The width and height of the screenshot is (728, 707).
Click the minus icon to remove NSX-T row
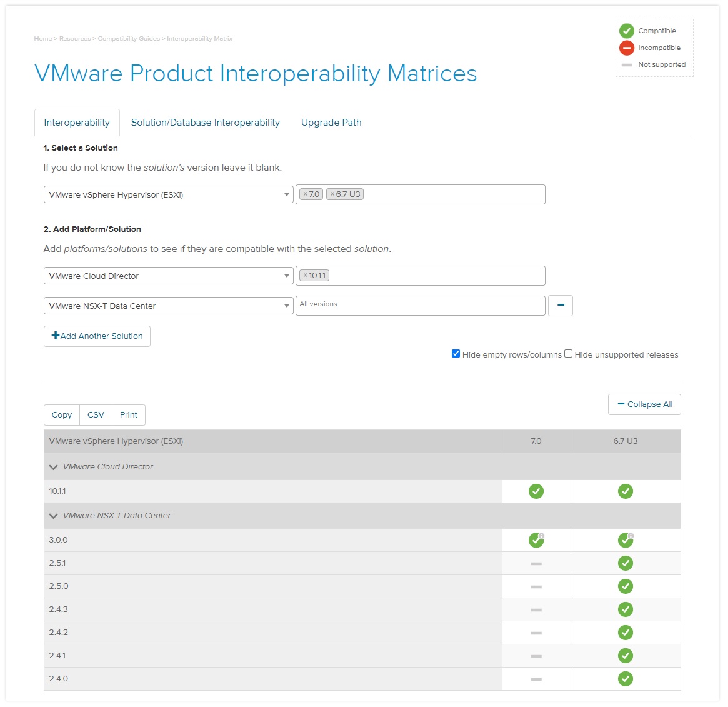(561, 306)
